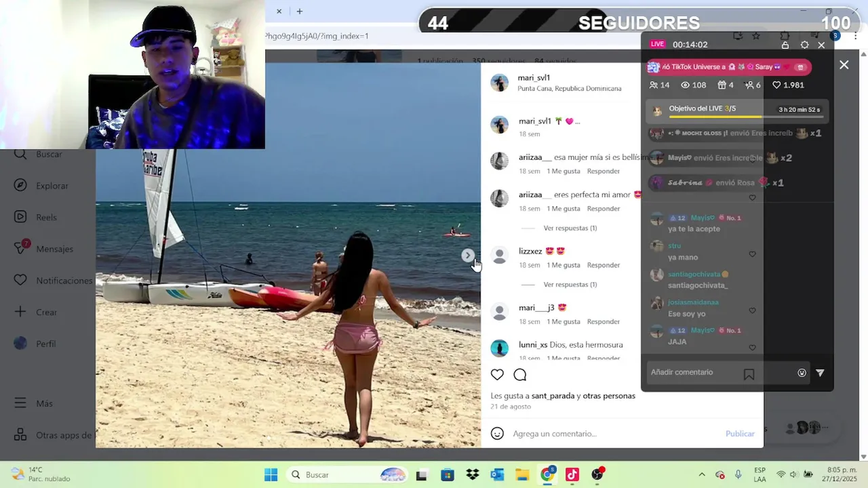Reply to the mari___j3 comment
This screenshot has height=488, width=868.
click(x=604, y=322)
